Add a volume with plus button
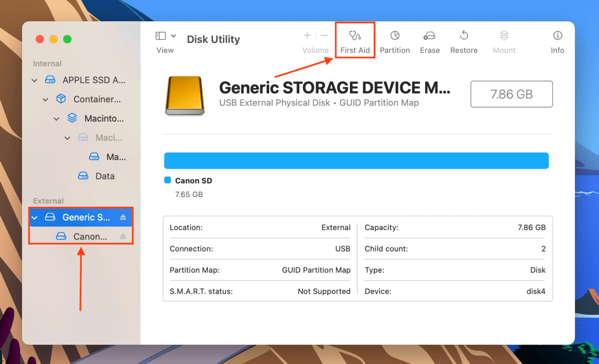 (x=307, y=35)
